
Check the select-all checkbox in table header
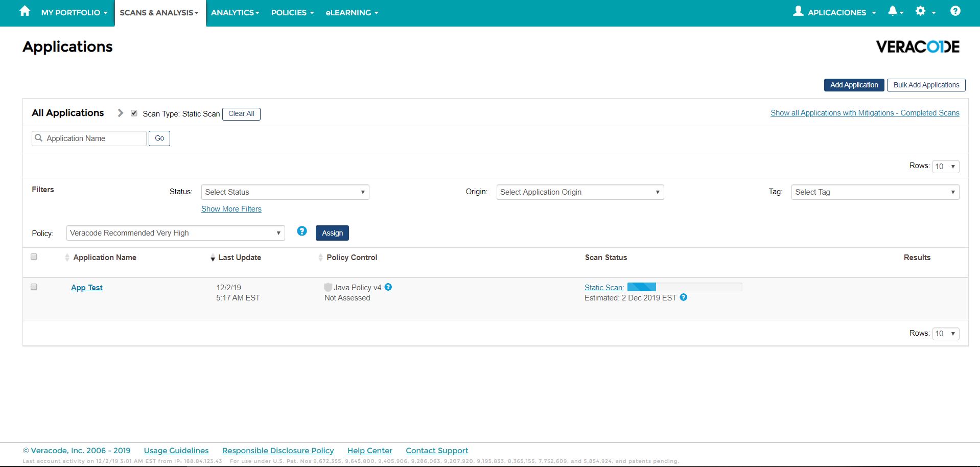[x=34, y=256]
